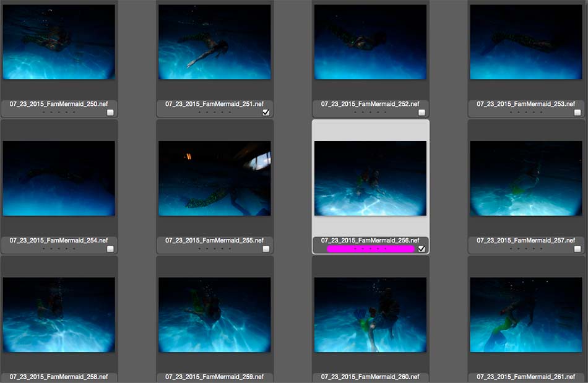
Task: Select thumbnail of FamMermaid_255 with window light
Action: coord(215,178)
